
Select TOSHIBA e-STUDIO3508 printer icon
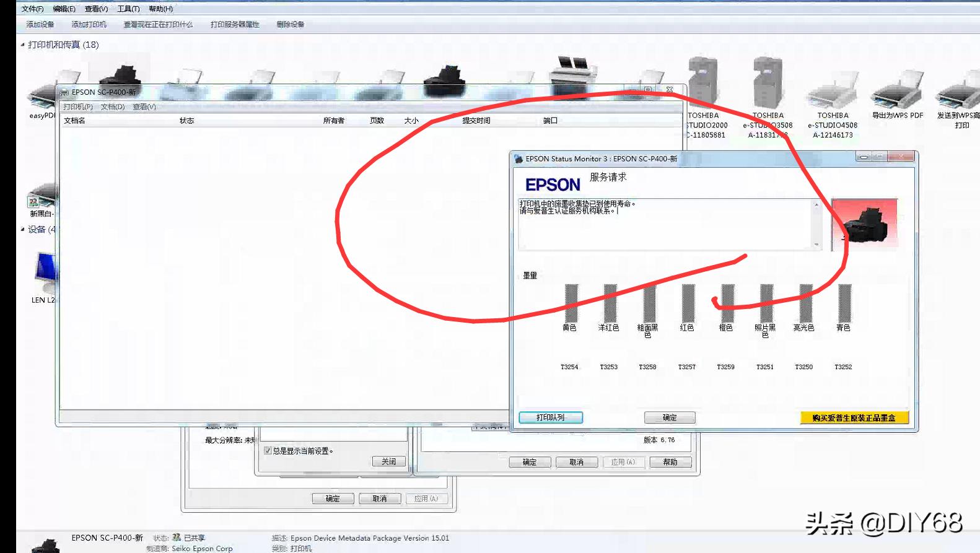pos(768,82)
